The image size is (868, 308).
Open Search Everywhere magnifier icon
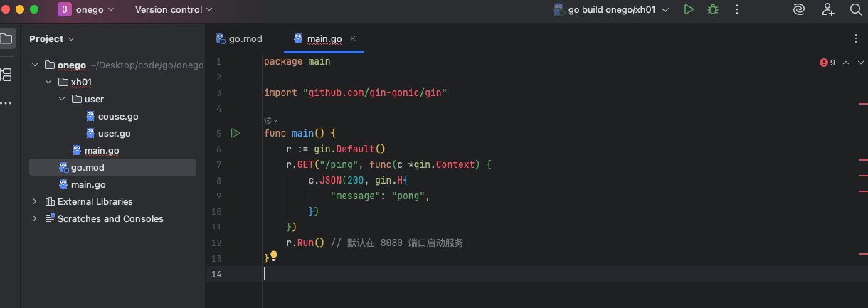856,10
